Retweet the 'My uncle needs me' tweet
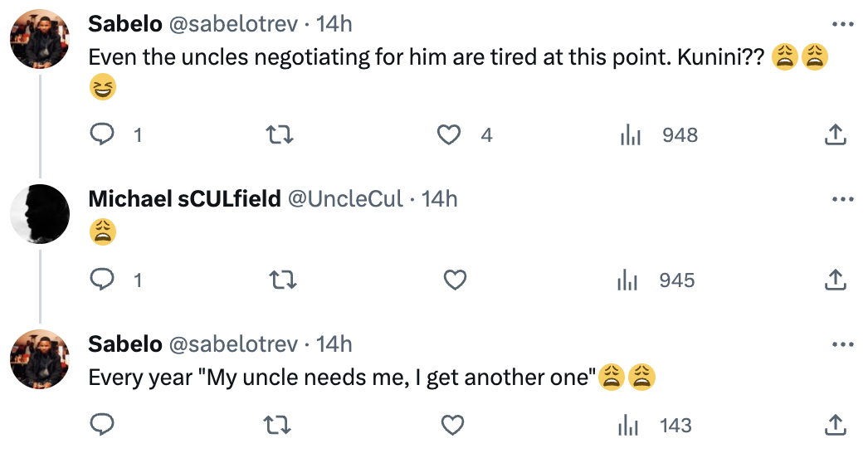This screenshot has width=868, height=458. (277, 425)
